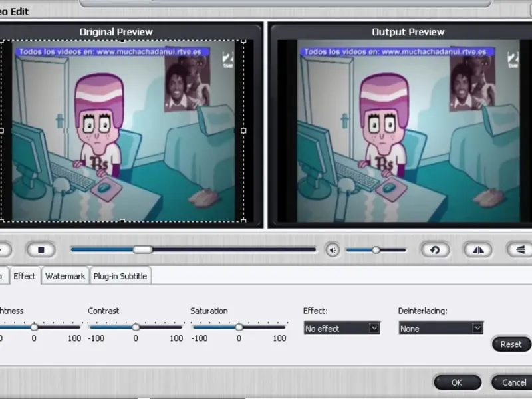532x399 pixels.
Task: Click the Reset button
Action: [x=511, y=344]
